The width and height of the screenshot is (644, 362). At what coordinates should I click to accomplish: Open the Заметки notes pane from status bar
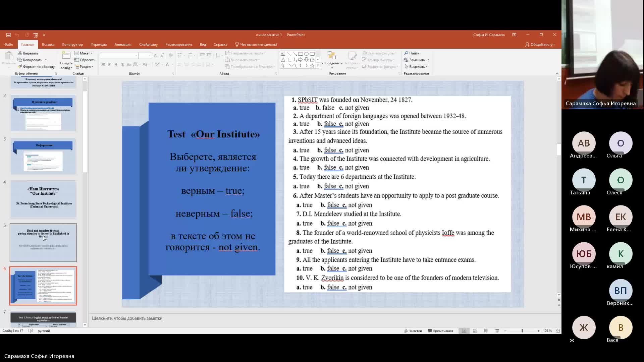tap(413, 331)
